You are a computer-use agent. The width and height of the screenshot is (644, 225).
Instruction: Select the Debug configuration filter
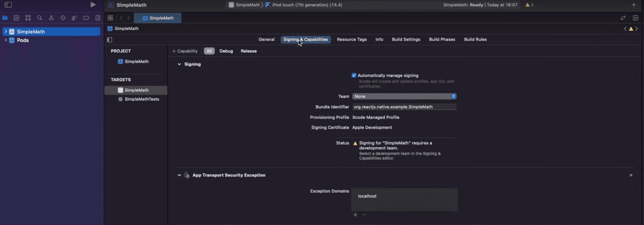pyautogui.click(x=226, y=51)
